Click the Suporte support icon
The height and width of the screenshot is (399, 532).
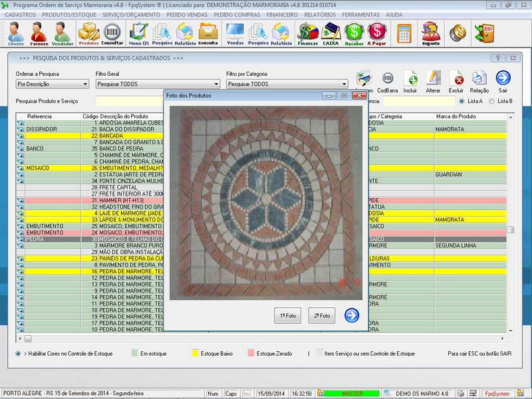point(430,32)
